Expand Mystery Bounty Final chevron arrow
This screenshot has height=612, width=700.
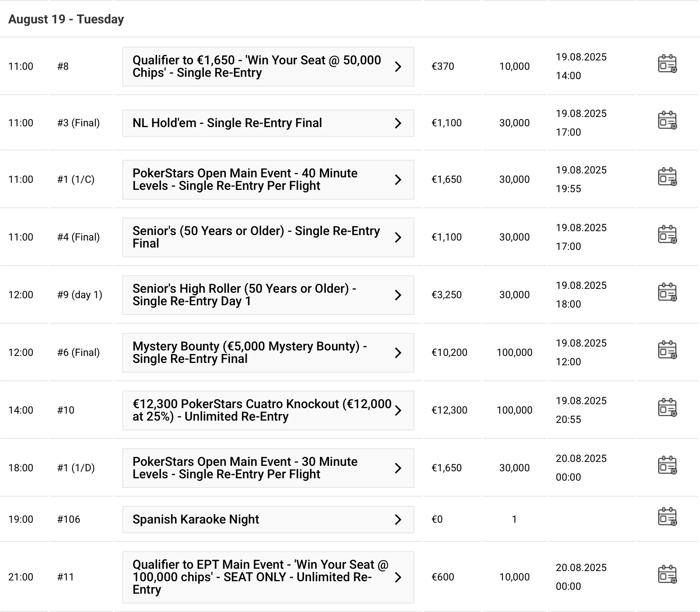(398, 353)
